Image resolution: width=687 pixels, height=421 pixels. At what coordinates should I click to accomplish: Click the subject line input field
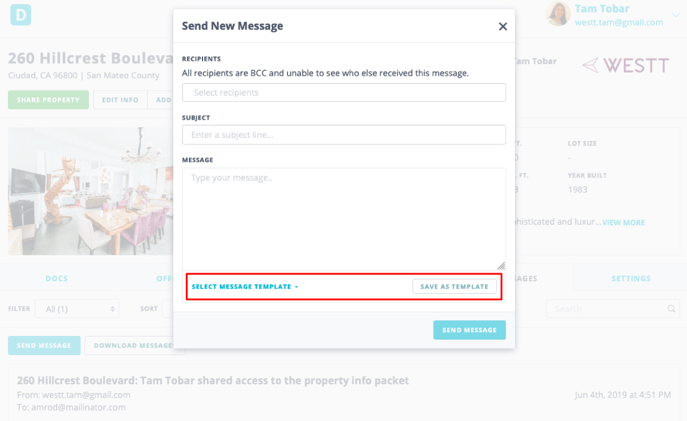point(344,135)
